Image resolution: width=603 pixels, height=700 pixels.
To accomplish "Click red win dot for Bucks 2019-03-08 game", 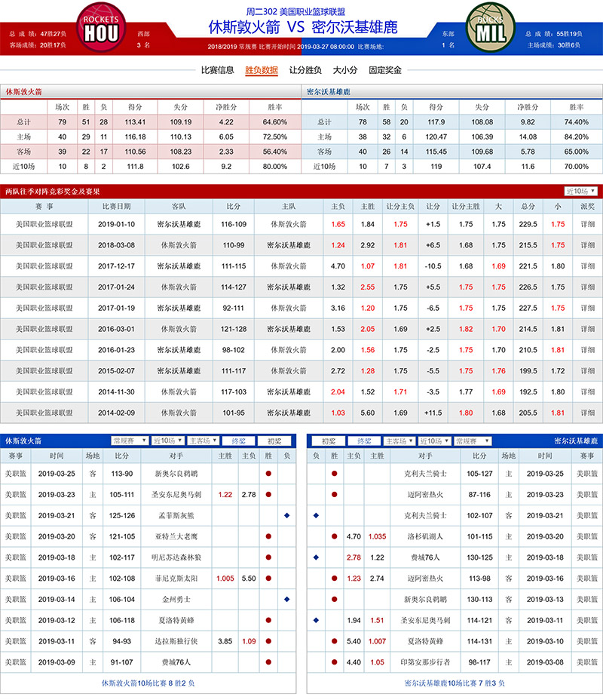I will coord(335,662).
